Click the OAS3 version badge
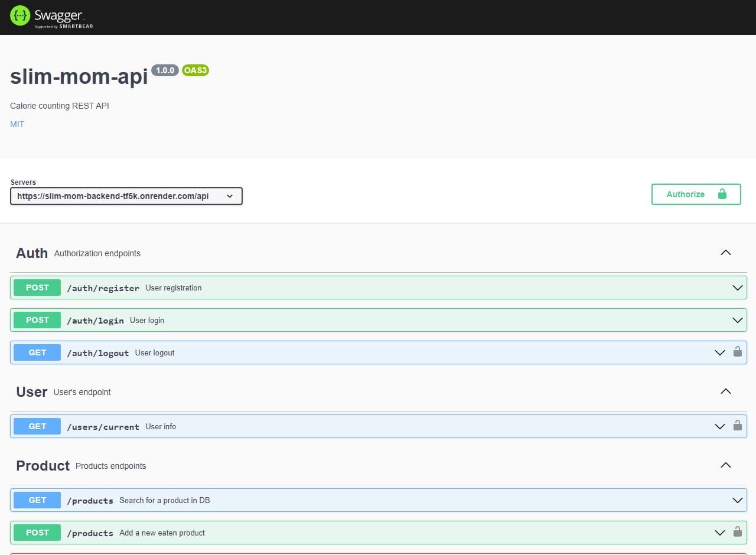Screen dimensions: 756x555 coord(195,70)
